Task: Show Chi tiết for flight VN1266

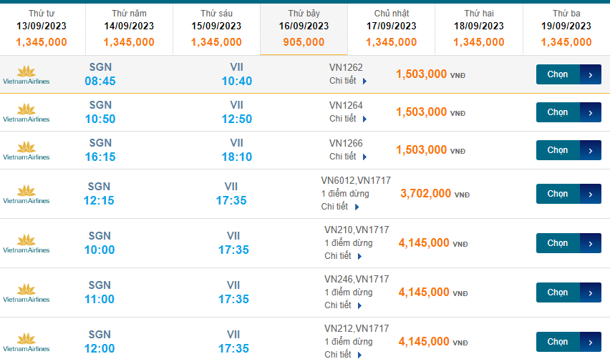Action: 347,157
